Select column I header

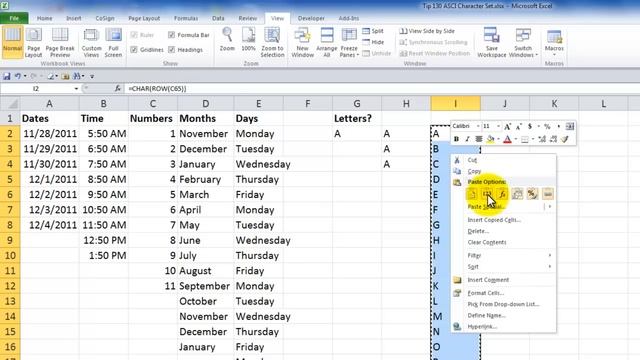tap(456, 104)
